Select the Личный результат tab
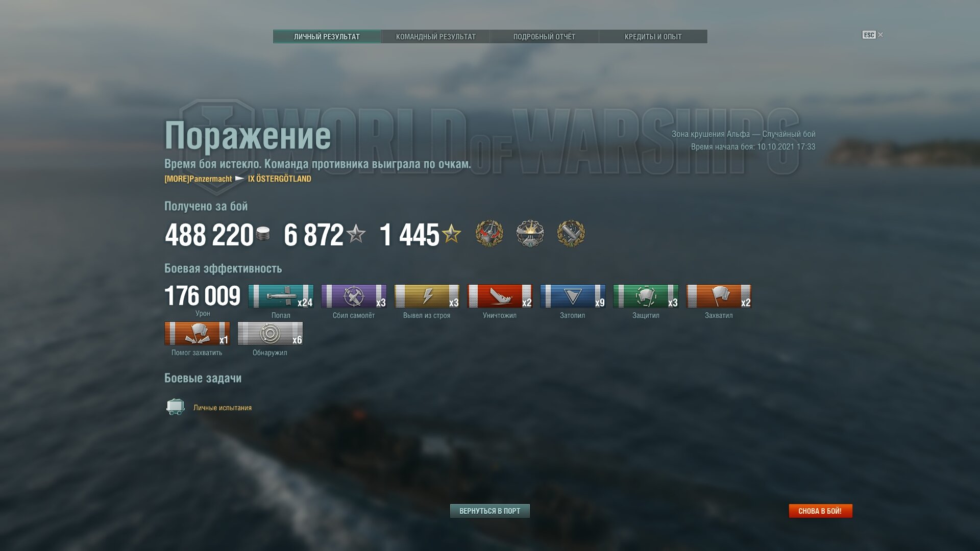Image resolution: width=980 pixels, height=551 pixels. click(327, 37)
